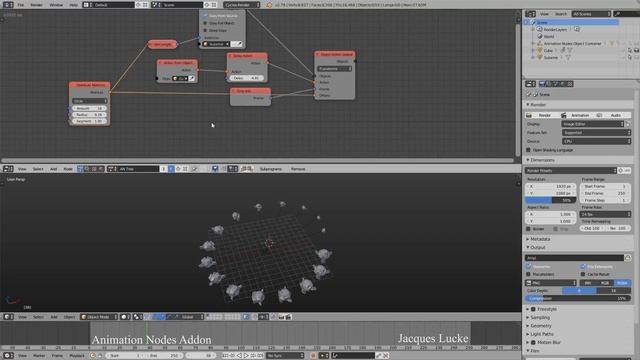Open the Help menu in top bar
Viewport: 640px width, 360px height.
click(x=73, y=5)
